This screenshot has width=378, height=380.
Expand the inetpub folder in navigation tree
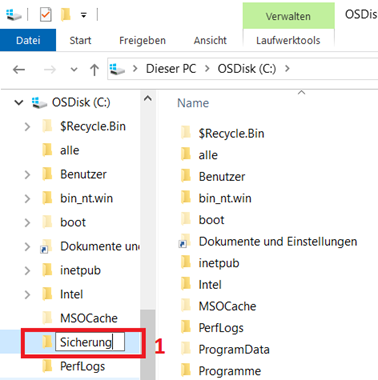(x=27, y=270)
